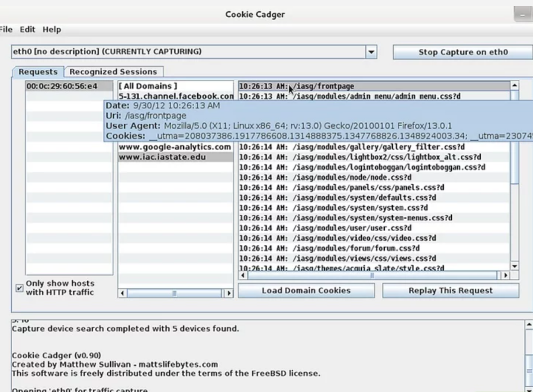Screen dimensions: 533x392
Task: Click the log console vertical scrollbar thumb
Action: tap(529, 371)
